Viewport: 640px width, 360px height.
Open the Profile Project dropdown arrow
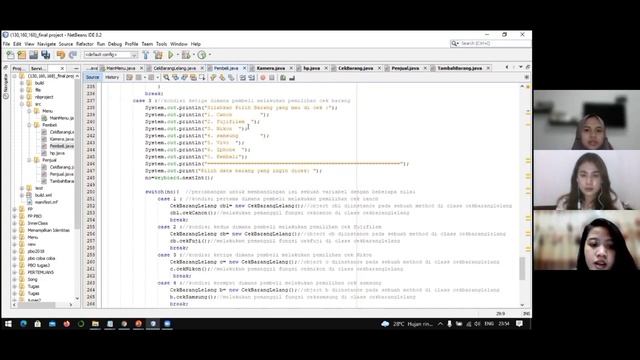210,55
